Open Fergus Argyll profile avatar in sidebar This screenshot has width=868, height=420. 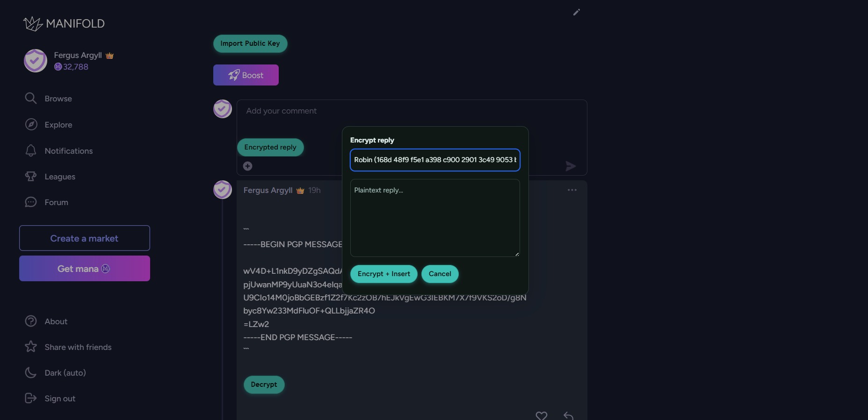(x=36, y=61)
